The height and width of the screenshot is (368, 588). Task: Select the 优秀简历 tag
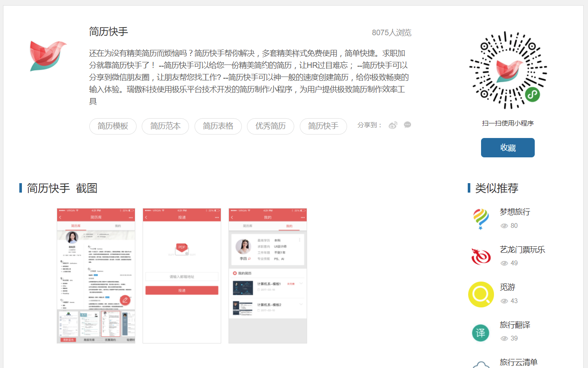pos(271,126)
